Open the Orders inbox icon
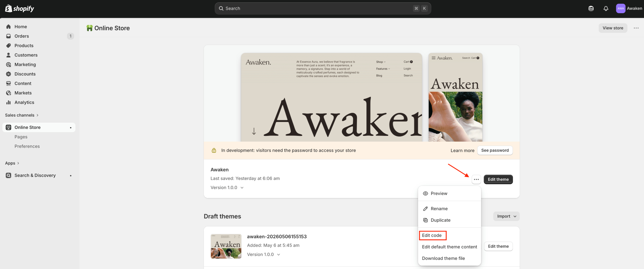644x269 pixels. [x=8, y=36]
